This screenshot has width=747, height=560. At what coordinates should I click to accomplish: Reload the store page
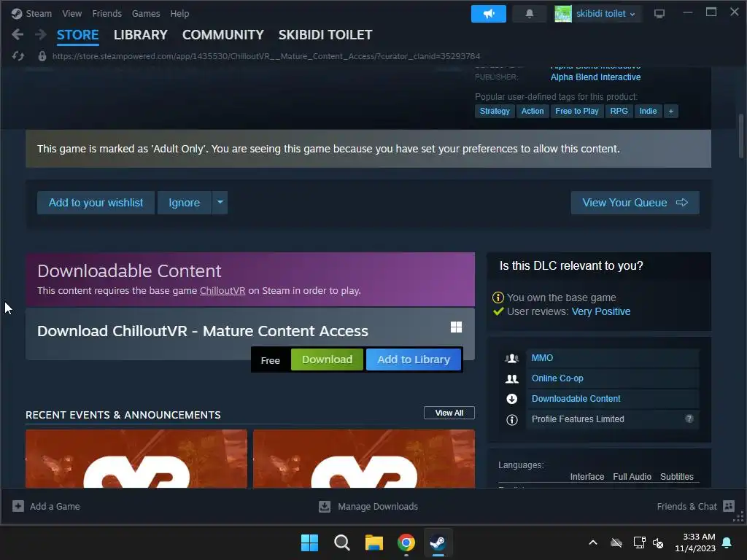(x=18, y=56)
